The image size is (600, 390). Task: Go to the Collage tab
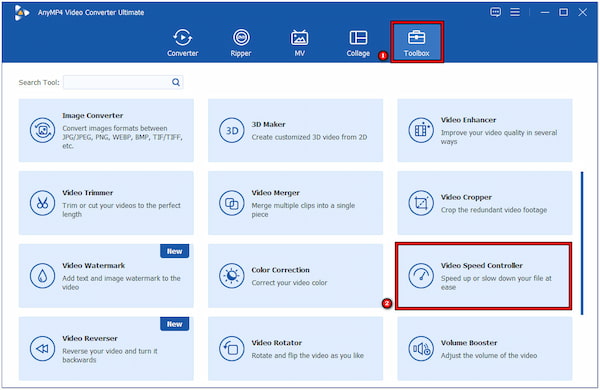(358, 43)
